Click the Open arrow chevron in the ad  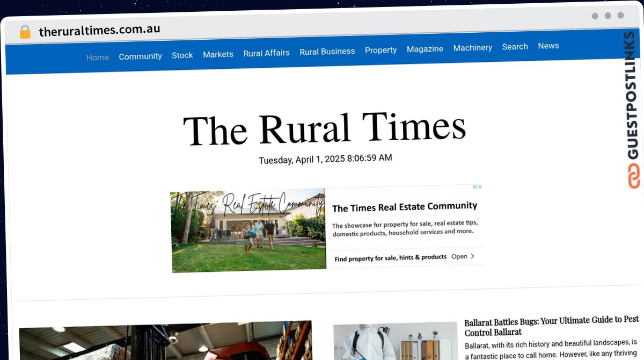click(x=472, y=256)
